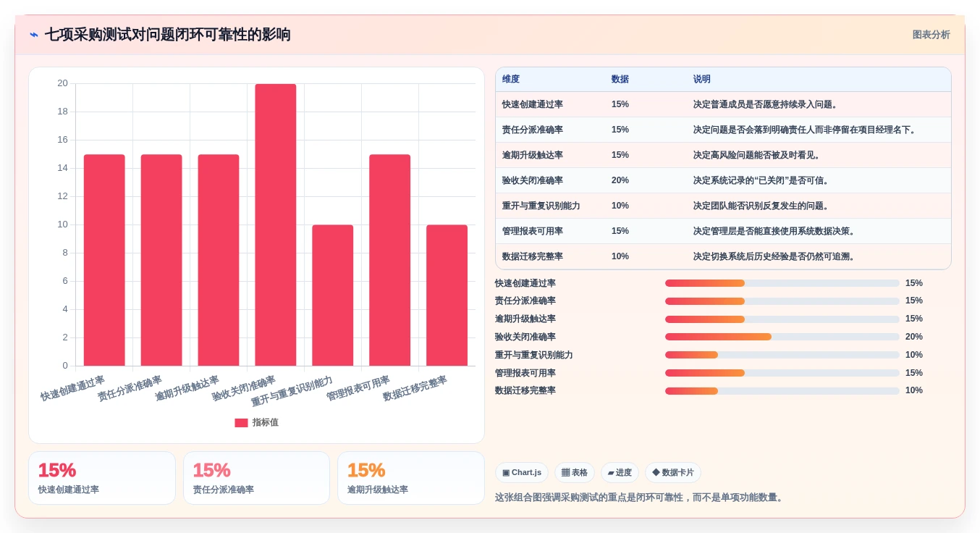Click the 20% value in the table
This screenshot has width=980, height=533.
[620, 180]
